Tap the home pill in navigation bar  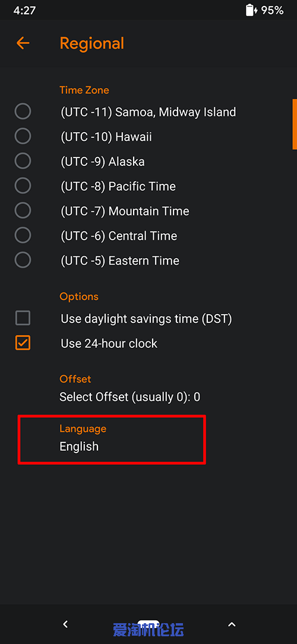point(148,623)
